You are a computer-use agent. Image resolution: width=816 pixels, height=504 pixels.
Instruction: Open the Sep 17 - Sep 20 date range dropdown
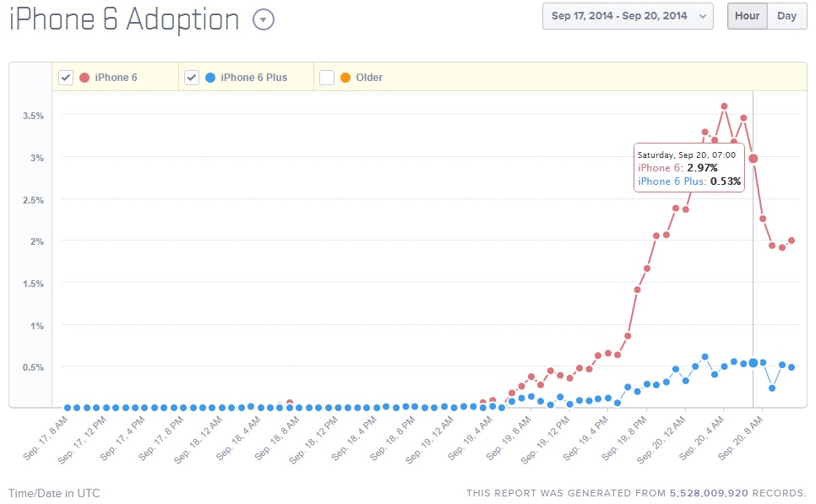coord(627,15)
